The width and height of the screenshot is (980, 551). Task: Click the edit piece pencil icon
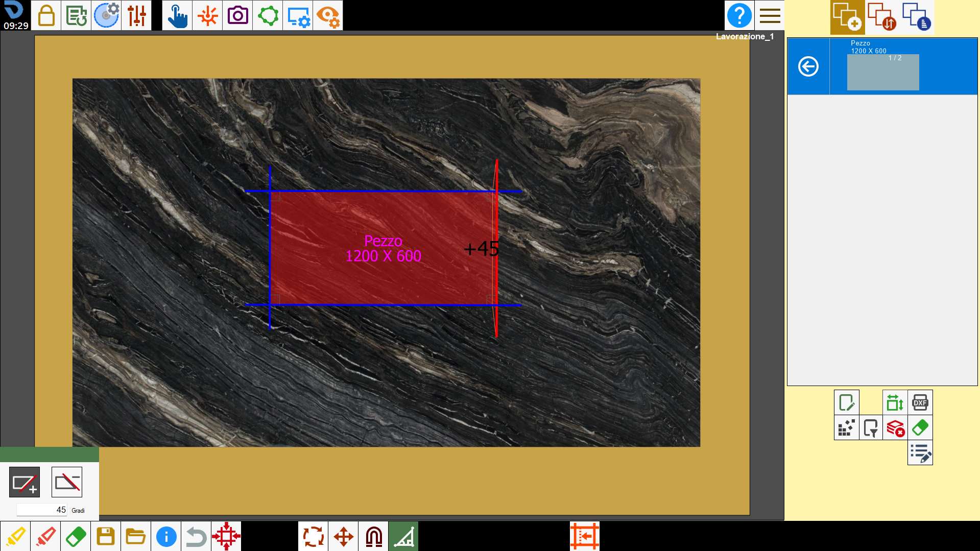point(846,402)
